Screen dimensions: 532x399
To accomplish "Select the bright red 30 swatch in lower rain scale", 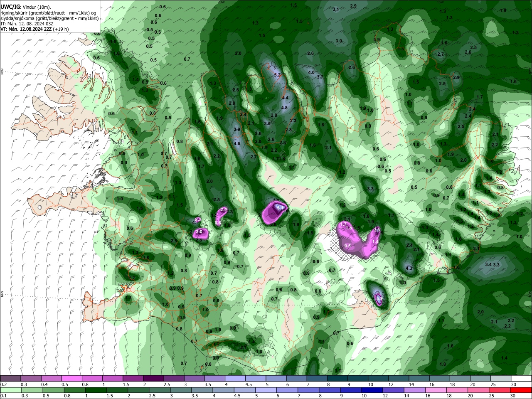I will point(522,390).
